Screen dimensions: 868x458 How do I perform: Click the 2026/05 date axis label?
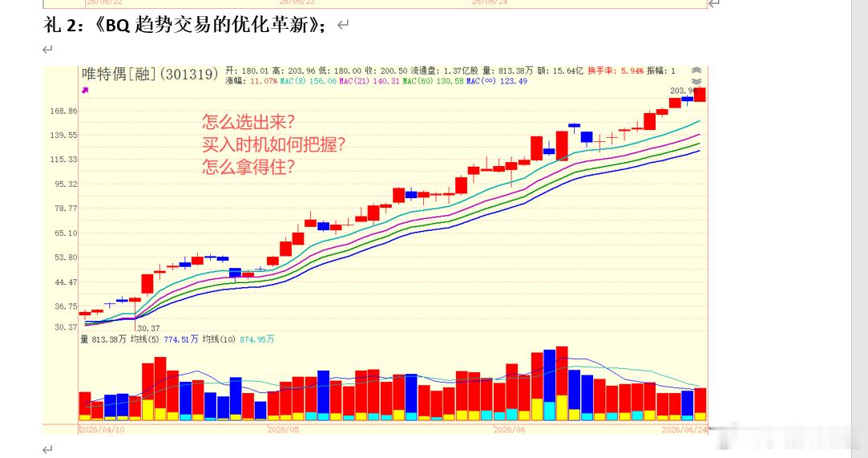(283, 430)
